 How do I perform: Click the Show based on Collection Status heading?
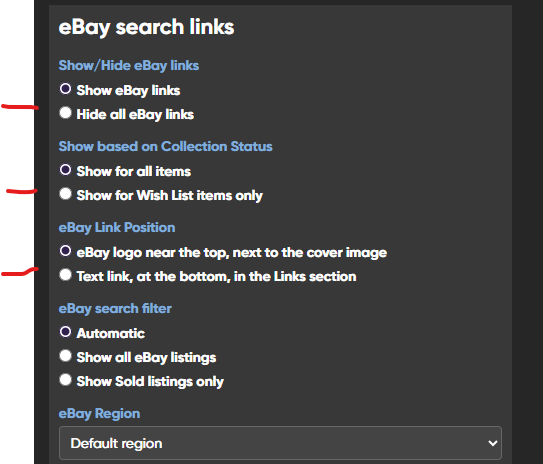click(x=166, y=146)
